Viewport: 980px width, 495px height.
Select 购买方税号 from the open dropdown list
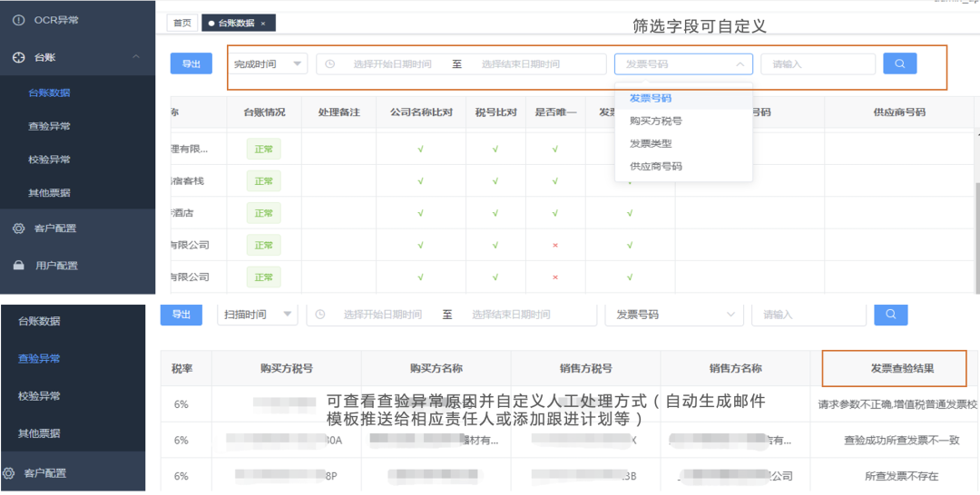[x=655, y=121]
